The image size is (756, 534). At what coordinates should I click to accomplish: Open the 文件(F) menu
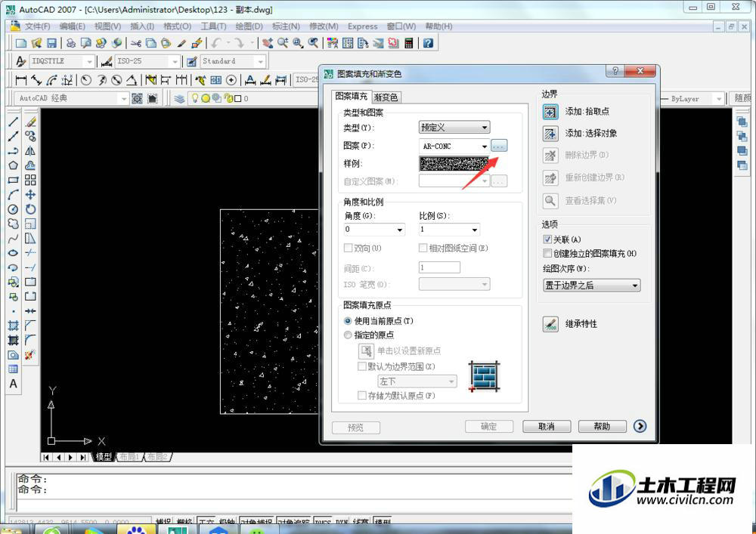pos(37,26)
